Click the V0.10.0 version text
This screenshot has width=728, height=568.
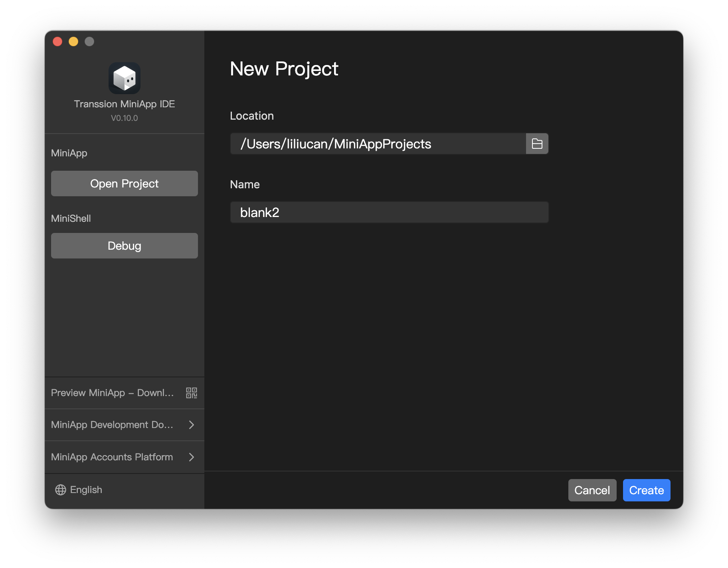tap(125, 118)
